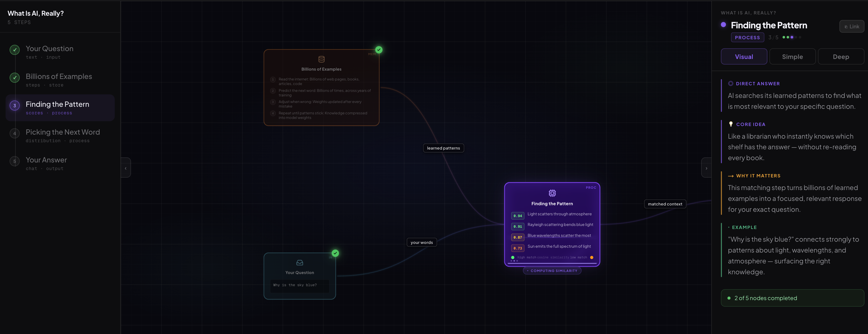
Task: Click the step 3 number circle in sidebar
Action: click(14, 106)
